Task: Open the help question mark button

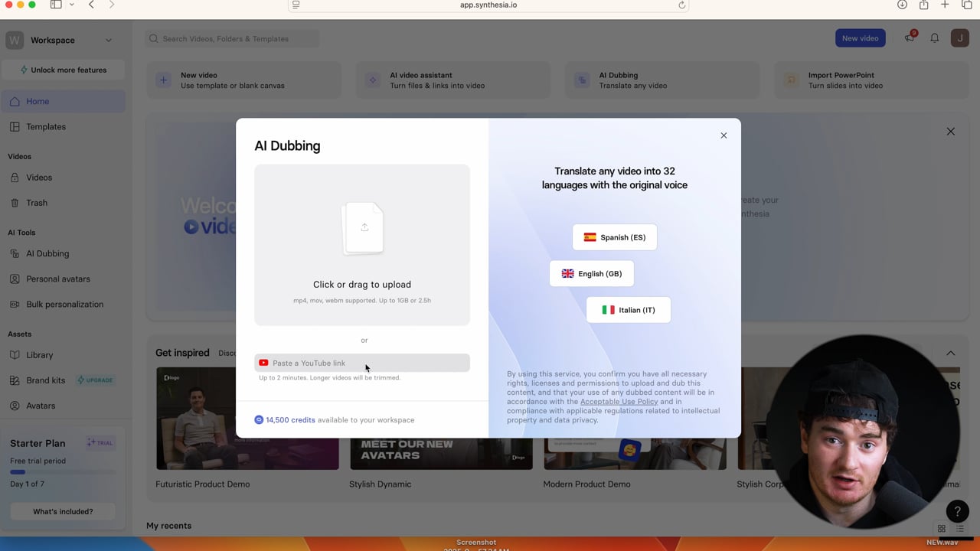Action: (957, 511)
